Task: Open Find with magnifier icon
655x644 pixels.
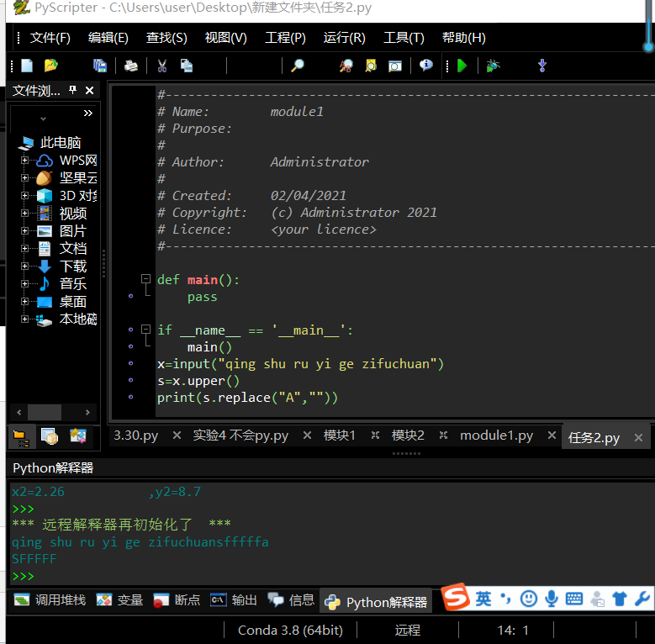Action: point(298,66)
